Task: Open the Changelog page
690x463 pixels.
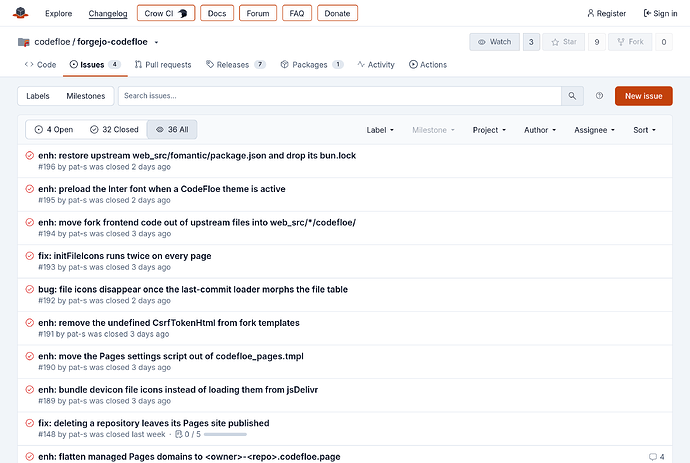Action: [108, 14]
